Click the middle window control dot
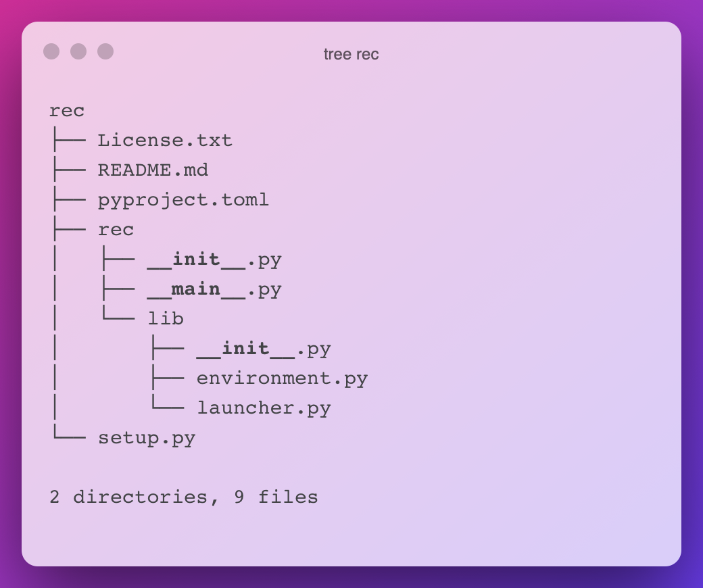Screen dimensions: 703x588 [x=78, y=51]
